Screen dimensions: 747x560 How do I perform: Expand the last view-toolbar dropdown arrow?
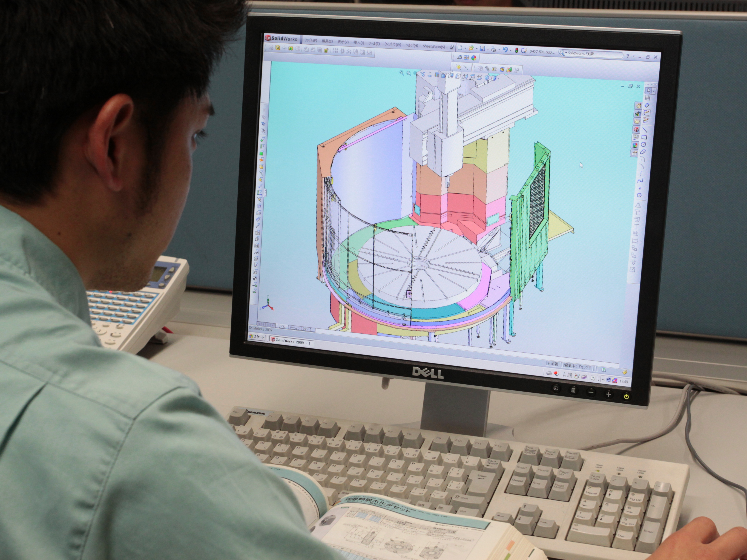coord(498,79)
